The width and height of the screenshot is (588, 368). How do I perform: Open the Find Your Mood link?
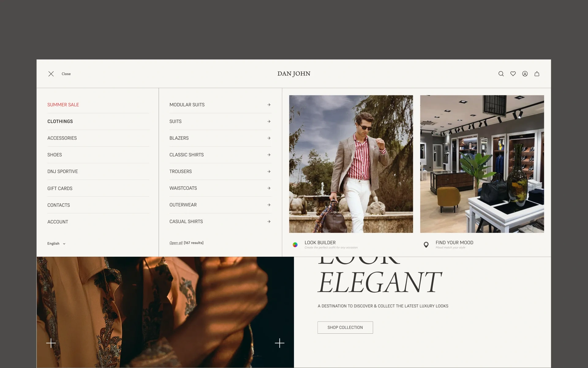pos(454,242)
